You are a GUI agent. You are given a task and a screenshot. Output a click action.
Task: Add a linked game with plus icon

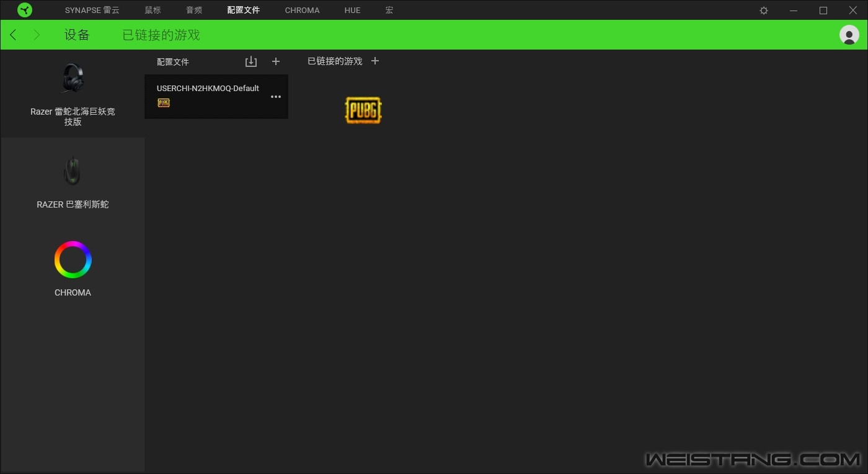pos(374,61)
